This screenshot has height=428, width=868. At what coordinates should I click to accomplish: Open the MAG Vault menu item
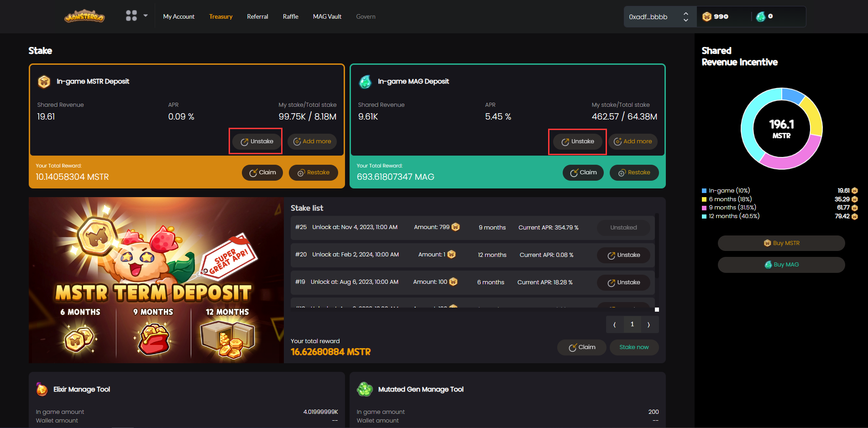click(327, 17)
